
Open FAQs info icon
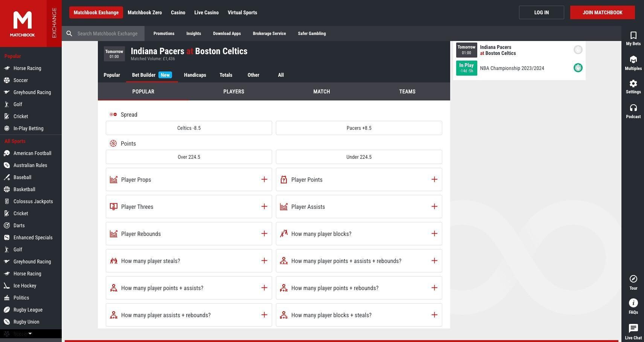coord(633,303)
